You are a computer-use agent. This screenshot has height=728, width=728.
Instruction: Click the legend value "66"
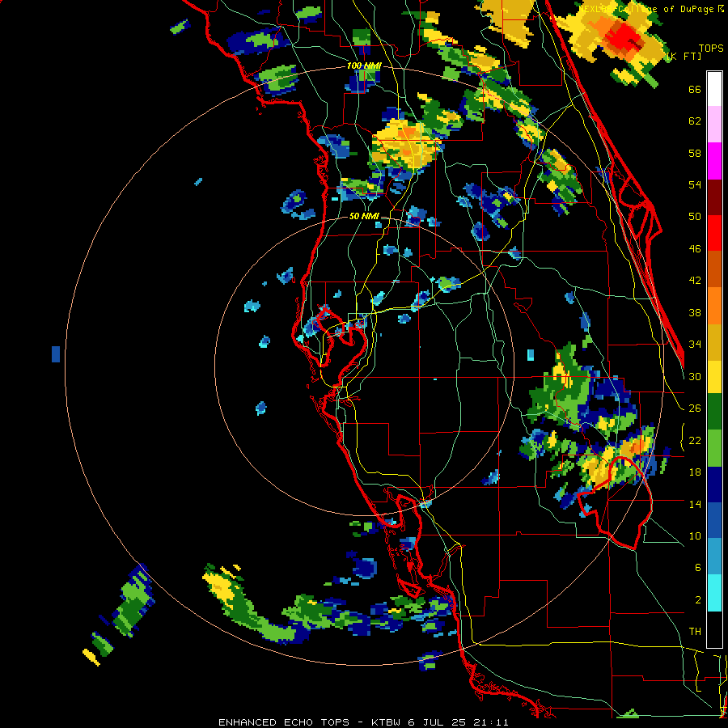pyautogui.click(x=695, y=90)
